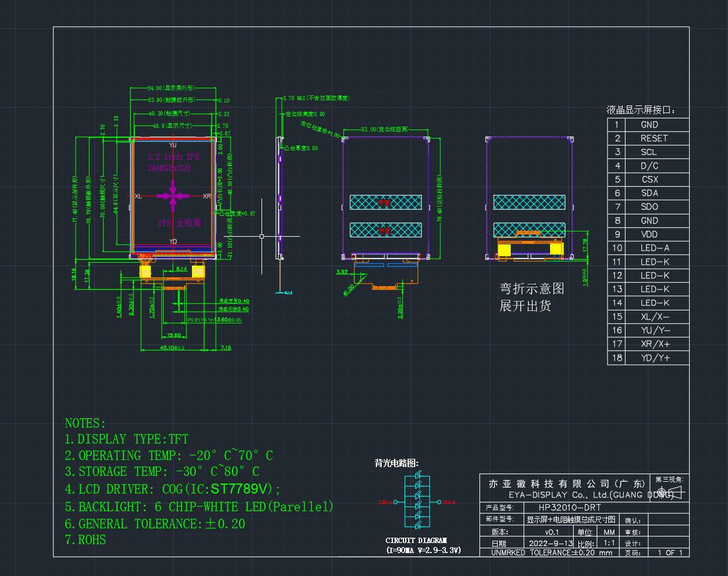Image resolution: width=728 pixels, height=576 pixels.
Task: Click the HP32010-DRT product model text
Action: click(570, 507)
